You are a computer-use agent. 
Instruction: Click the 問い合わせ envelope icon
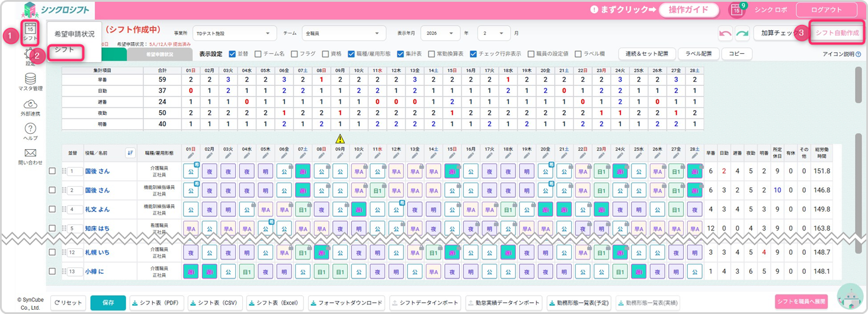click(x=30, y=153)
